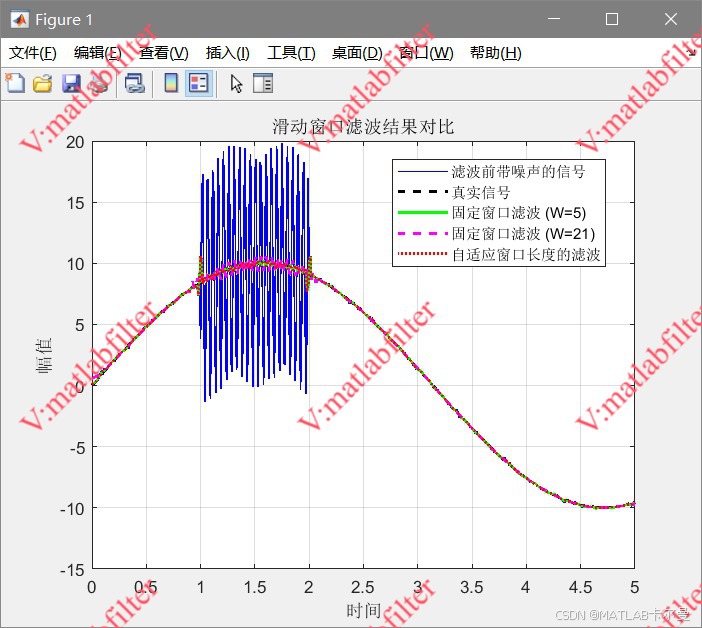
Task: Click the Open File folder icon
Action: [x=43, y=84]
